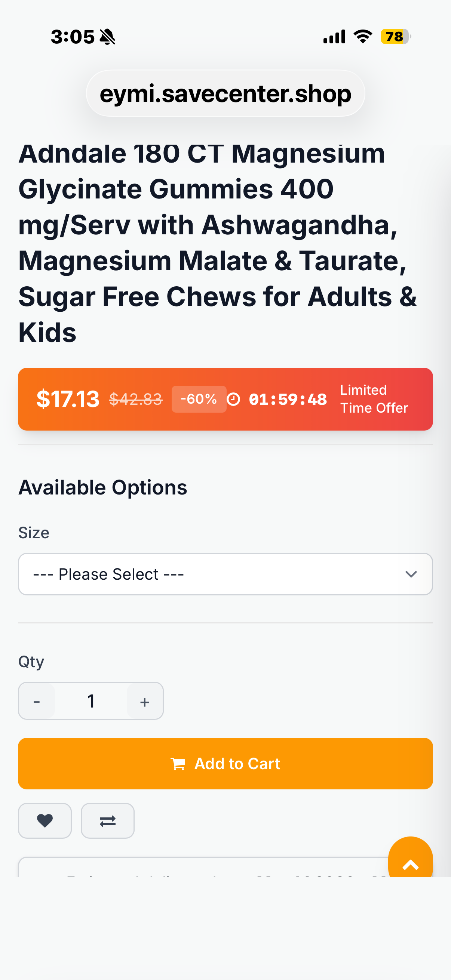Tap the cart icon in Add to Cart

pos(178,764)
